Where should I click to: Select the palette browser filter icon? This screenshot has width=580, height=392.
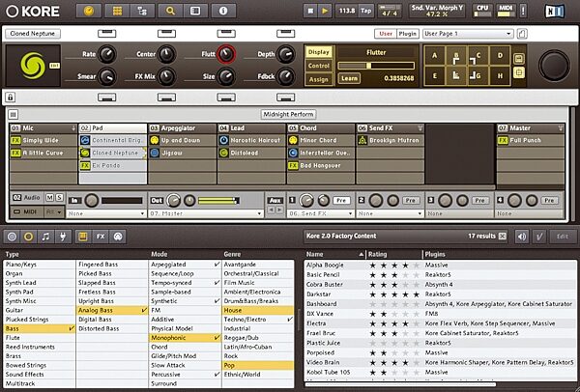[x=118, y=237]
